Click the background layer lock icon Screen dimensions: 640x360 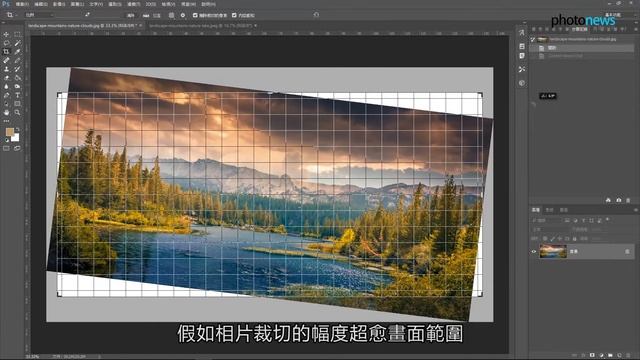[x=627, y=251]
